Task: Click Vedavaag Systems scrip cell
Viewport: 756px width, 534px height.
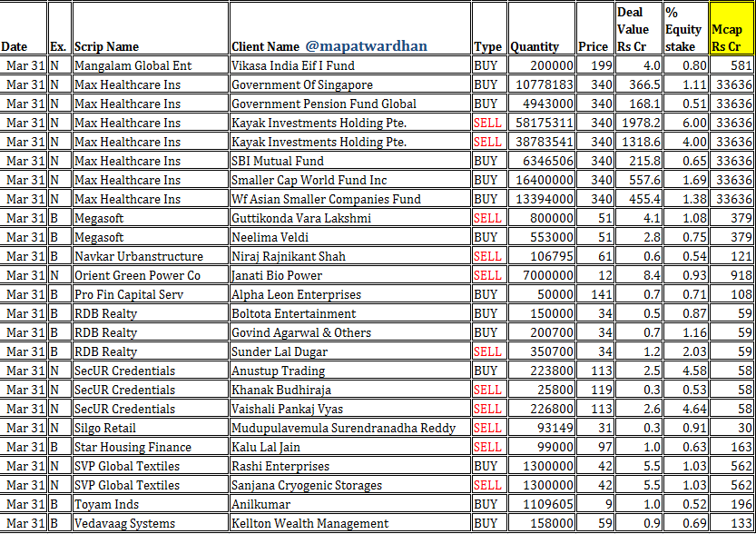Action: [150, 523]
